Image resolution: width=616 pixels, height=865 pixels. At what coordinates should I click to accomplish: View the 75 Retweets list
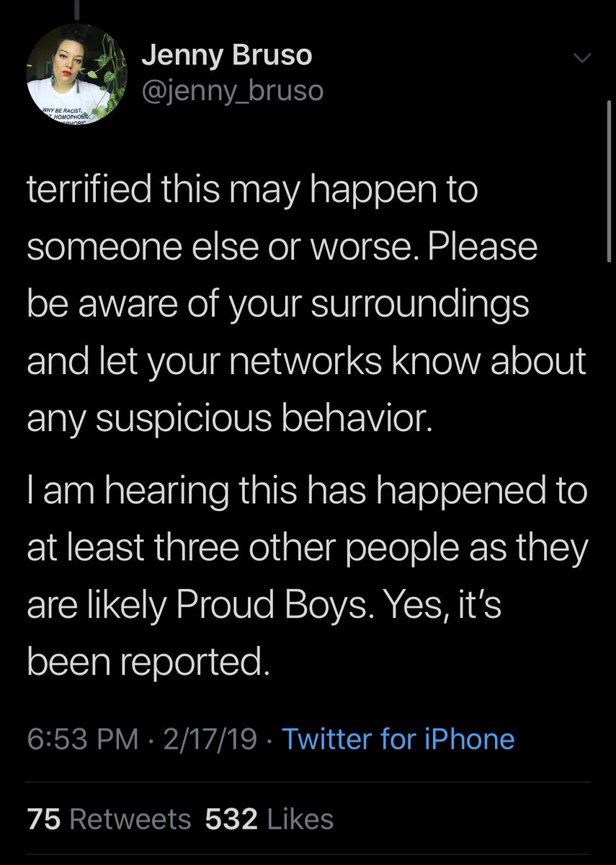point(109,819)
